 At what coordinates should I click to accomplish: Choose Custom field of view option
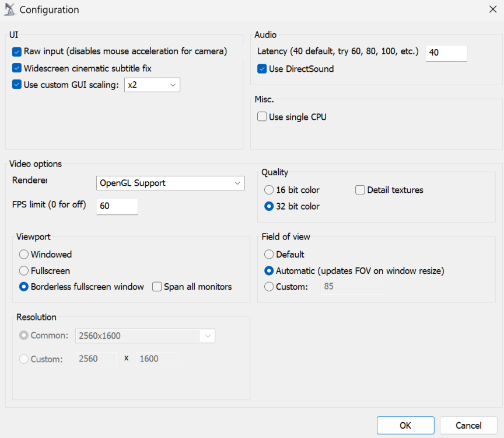point(269,287)
